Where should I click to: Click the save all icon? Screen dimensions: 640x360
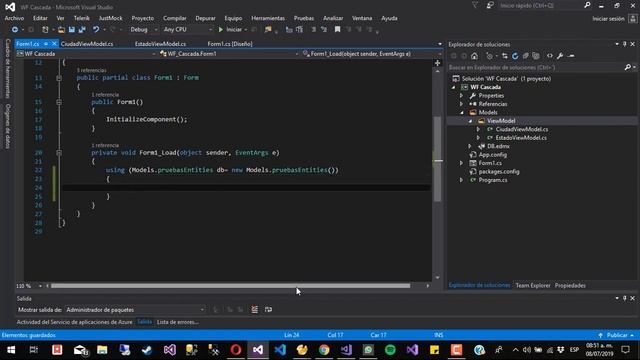point(82,29)
